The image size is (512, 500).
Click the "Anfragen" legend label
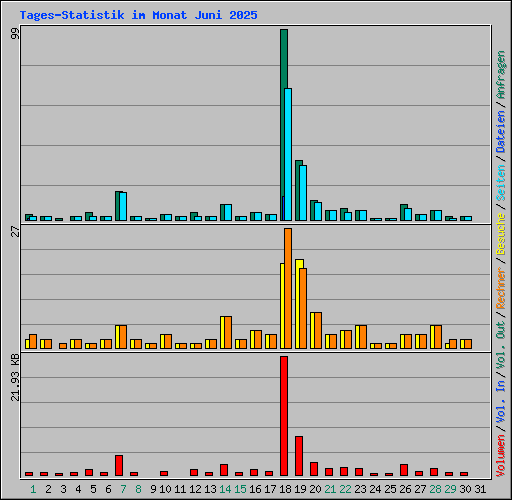[501, 74]
